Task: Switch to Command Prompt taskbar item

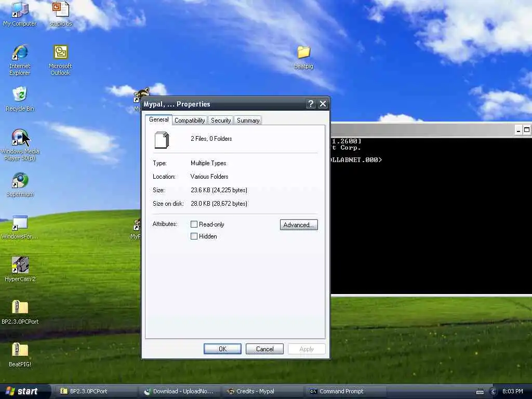Action: (345, 392)
